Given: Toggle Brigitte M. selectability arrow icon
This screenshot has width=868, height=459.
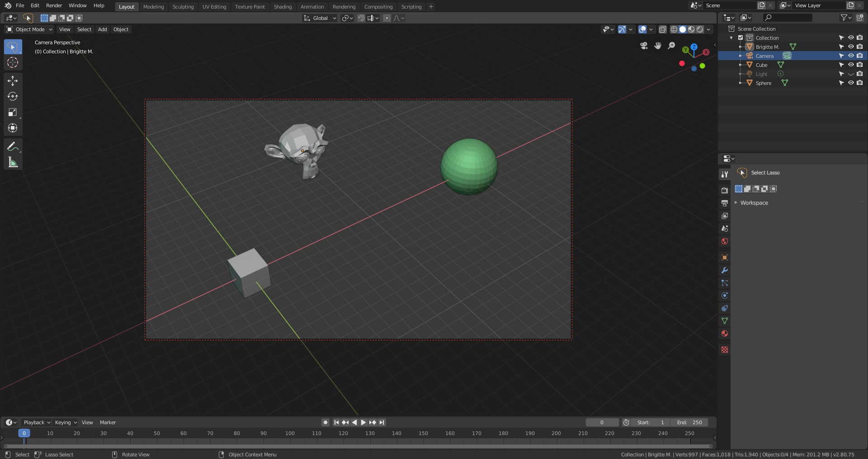Looking at the screenshot, I should tap(841, 47).
